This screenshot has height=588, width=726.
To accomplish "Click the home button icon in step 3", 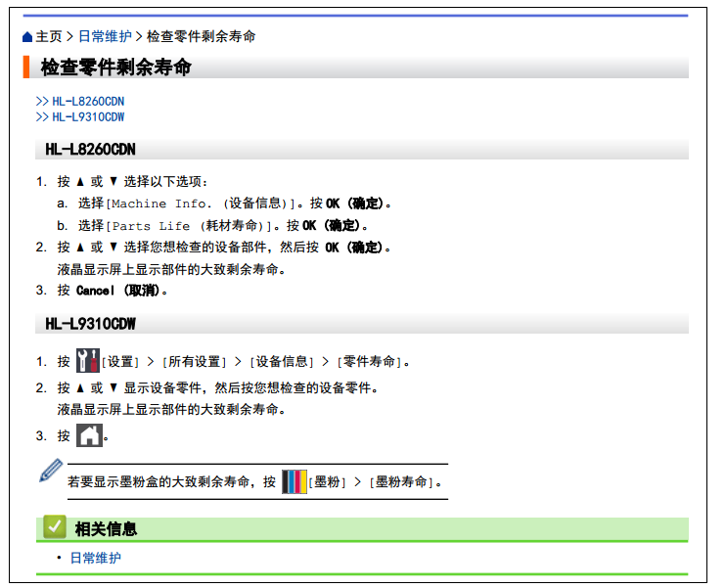I will click(x=89, y=435).
